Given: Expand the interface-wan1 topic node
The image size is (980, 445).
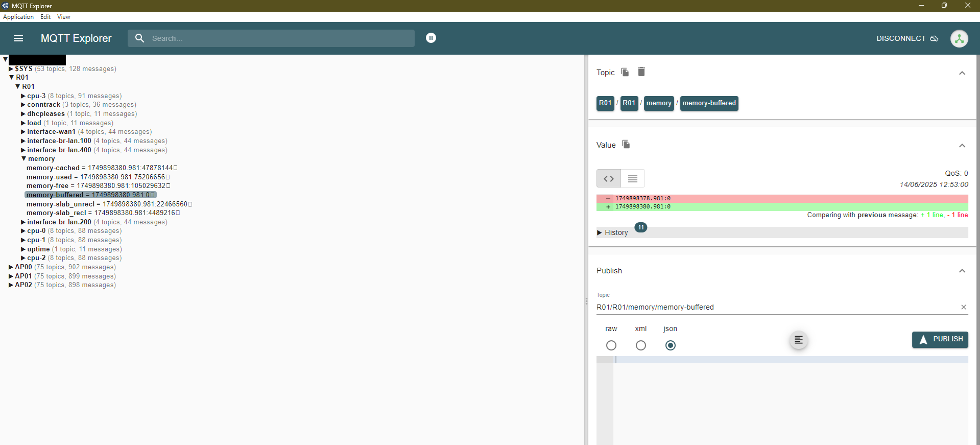Looking at the screenshot, I should [x=23, y=132].
